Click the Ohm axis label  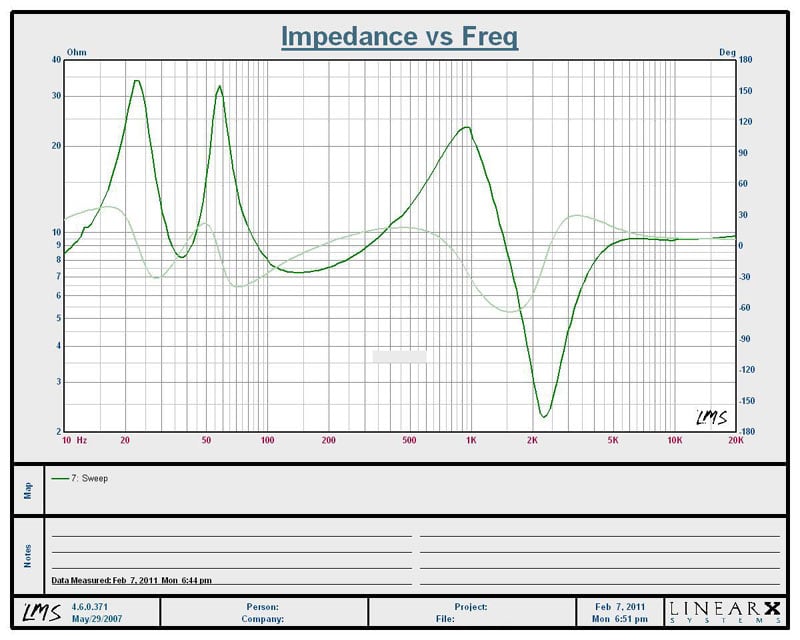76,51
